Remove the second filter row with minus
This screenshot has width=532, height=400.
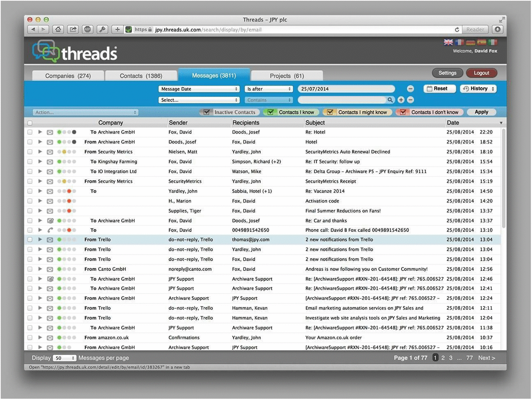[410, 100]
